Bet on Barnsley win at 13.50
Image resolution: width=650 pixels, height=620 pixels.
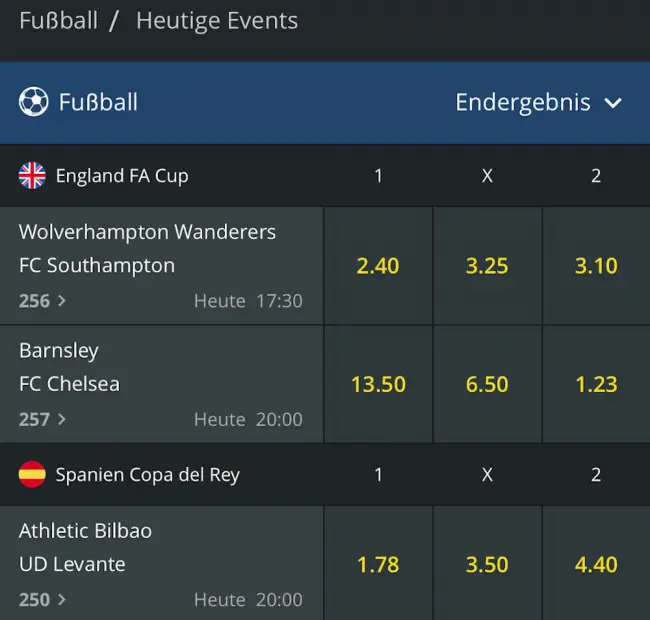pos(378,384)
